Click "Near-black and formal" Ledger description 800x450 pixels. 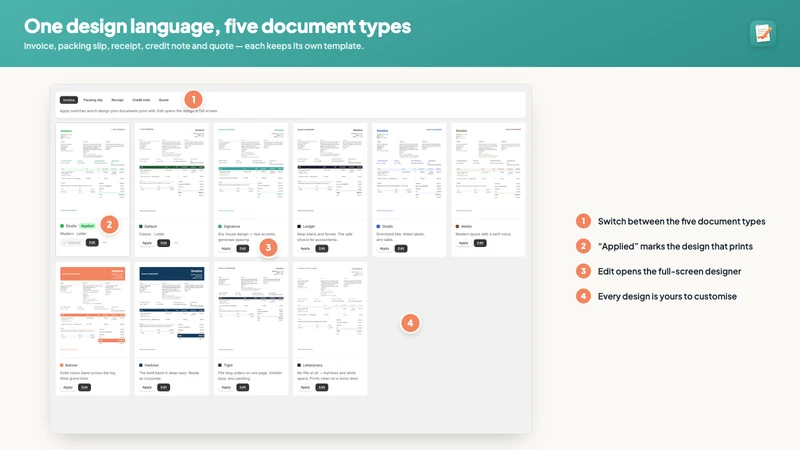324,237
